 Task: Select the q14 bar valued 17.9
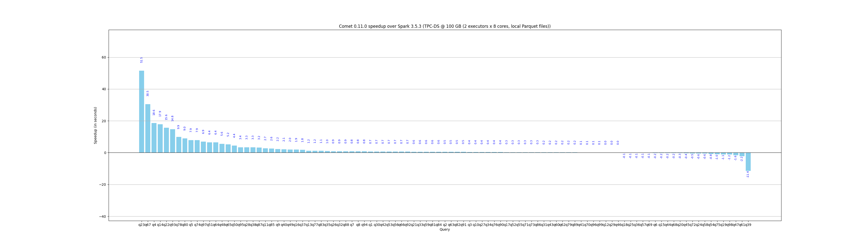tap(160, 138)
